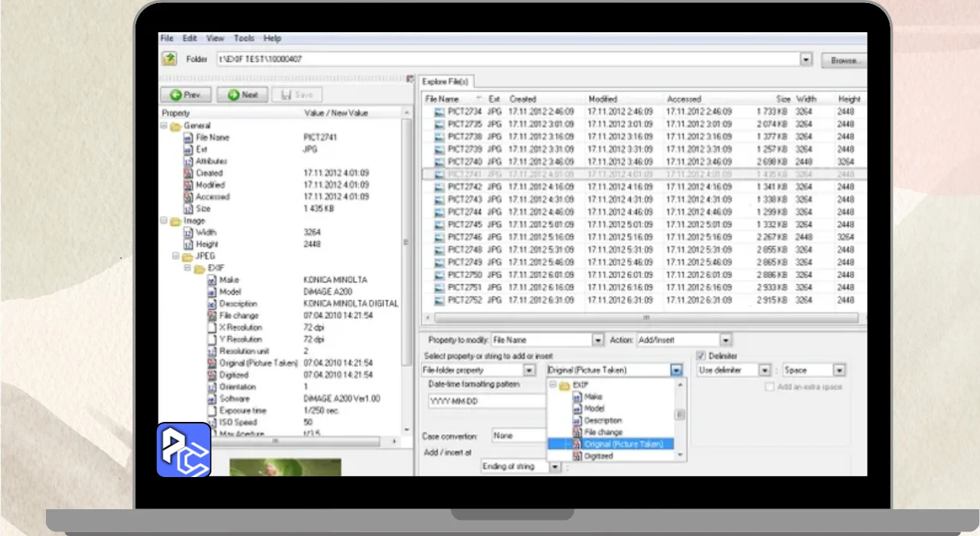Image resolution: width=980 pixels, height=536 pixels.
Task: Click the File Name property icon under General
Action: point(188,138)
